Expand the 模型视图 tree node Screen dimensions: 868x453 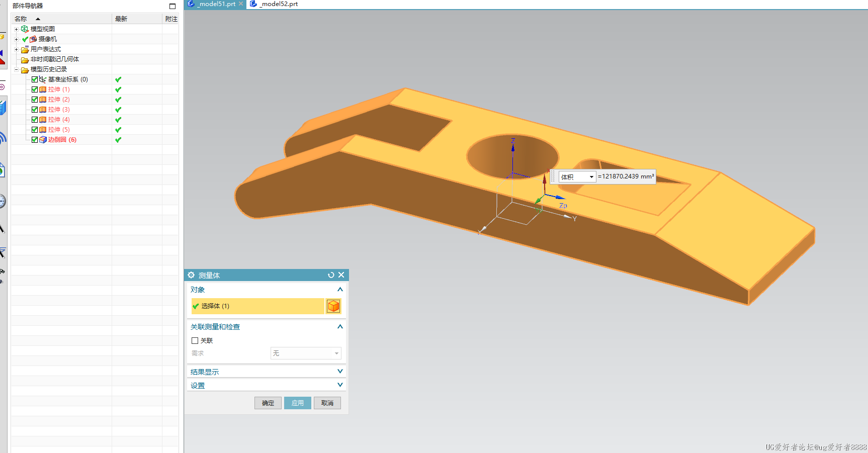click(16, 29)
